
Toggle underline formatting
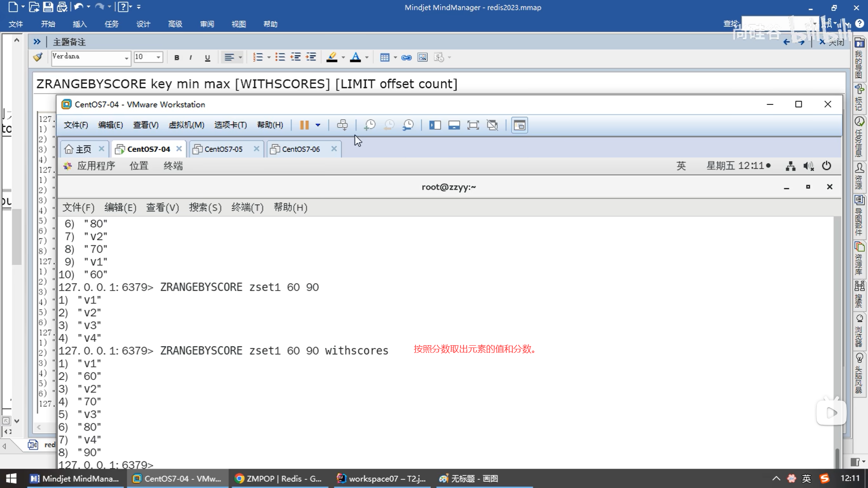[208, 57]
